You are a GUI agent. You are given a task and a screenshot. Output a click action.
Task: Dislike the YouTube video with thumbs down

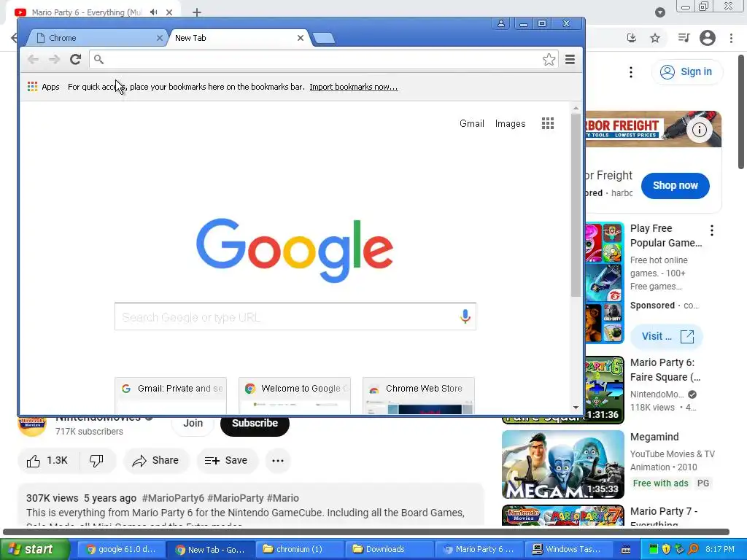(x=97, y=461)
